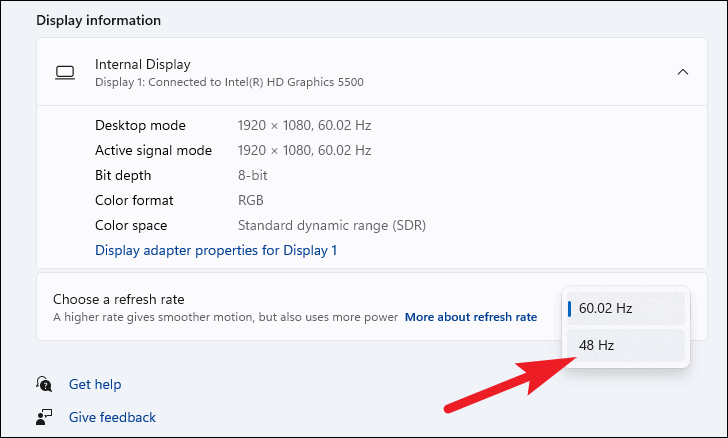Click the Choose a refresh rate label
The width and height of the screenshot is (728, 438).
coord(118,299)
